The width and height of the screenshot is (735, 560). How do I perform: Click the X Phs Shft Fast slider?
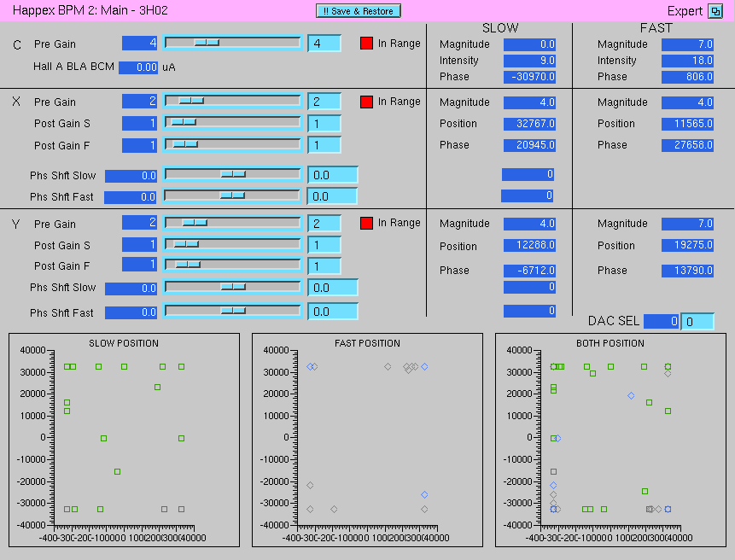click(232, 195)
